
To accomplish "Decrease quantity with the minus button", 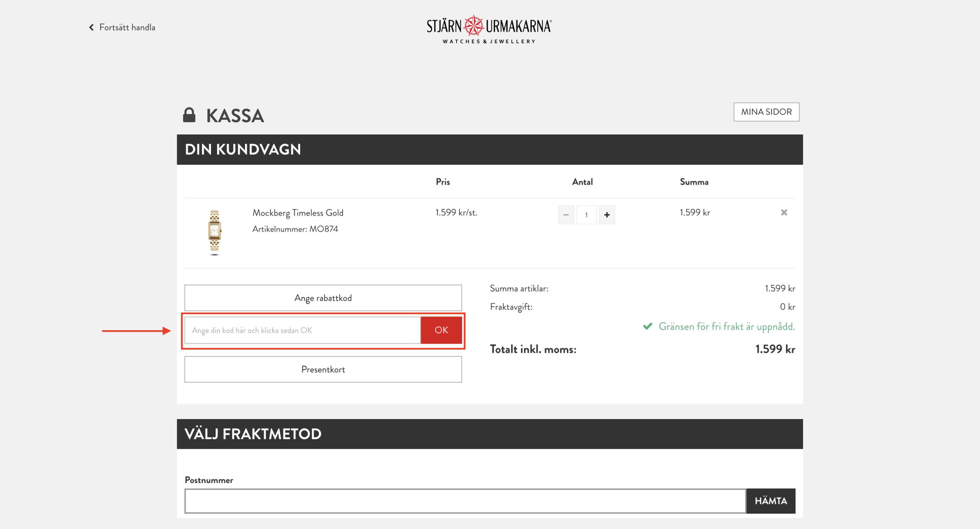I will click(x=566, y=215).
